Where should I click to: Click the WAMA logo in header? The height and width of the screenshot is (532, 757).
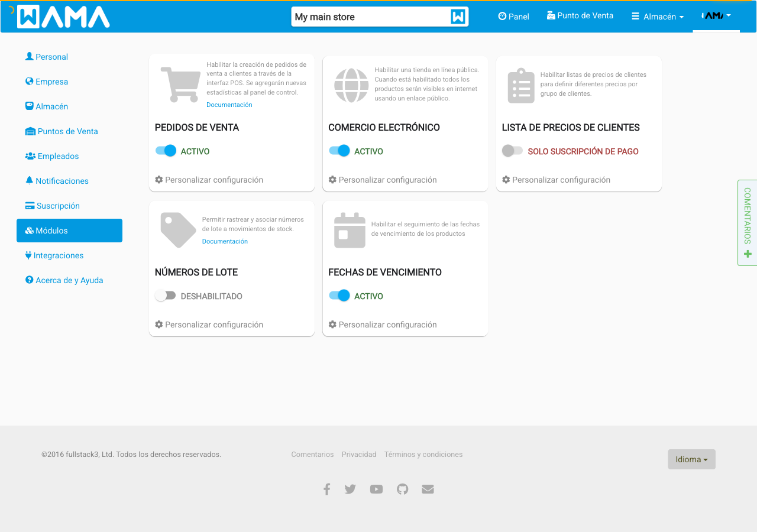click(63, 17)
